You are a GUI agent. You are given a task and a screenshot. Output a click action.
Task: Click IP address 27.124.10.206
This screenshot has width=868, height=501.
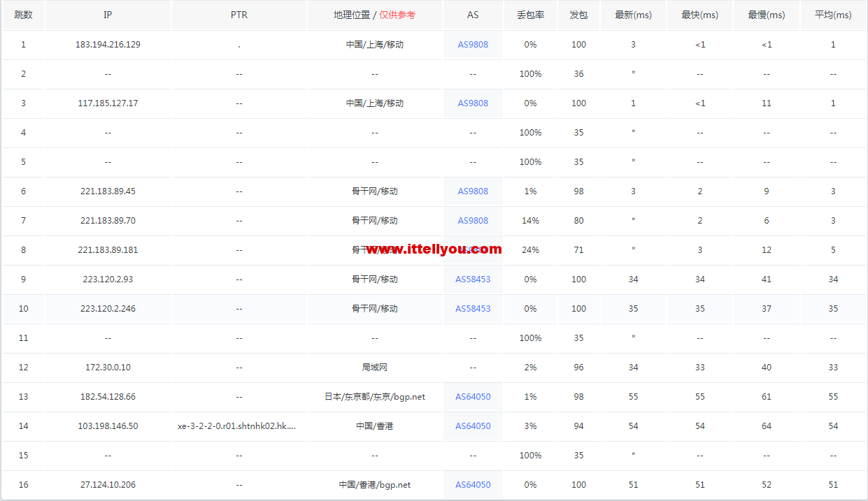pos(108,485)
